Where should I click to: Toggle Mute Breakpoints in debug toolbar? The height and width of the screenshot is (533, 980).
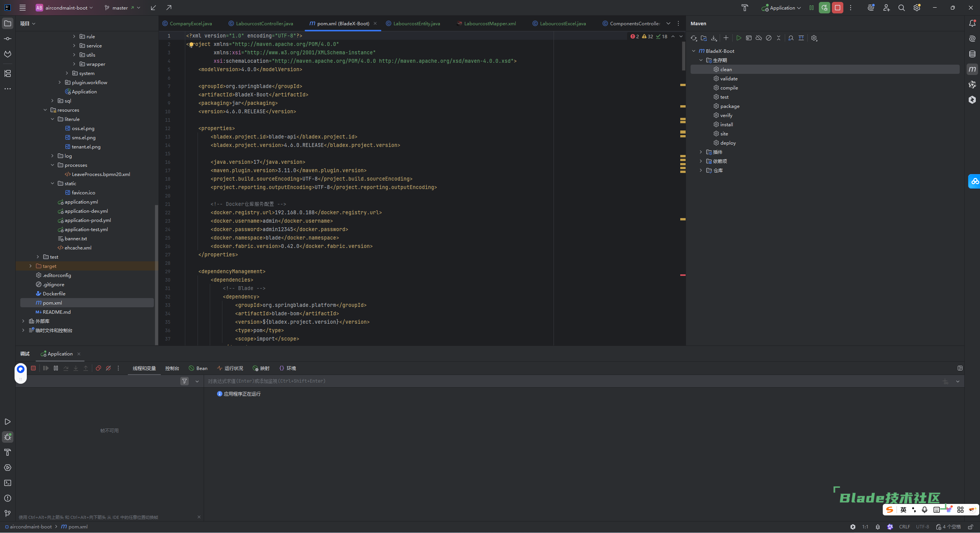pyautogui.click(x=108, y=368)
